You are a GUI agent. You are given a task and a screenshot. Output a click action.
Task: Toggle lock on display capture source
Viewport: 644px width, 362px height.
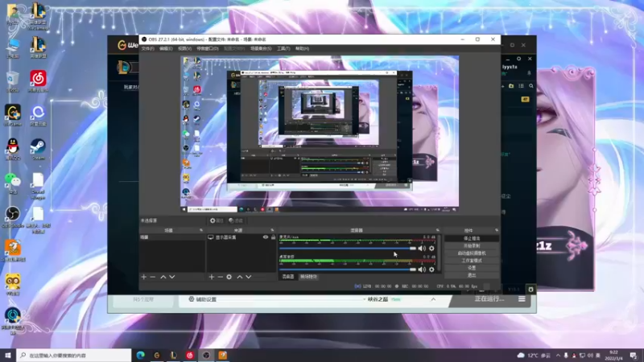(273, 237)
